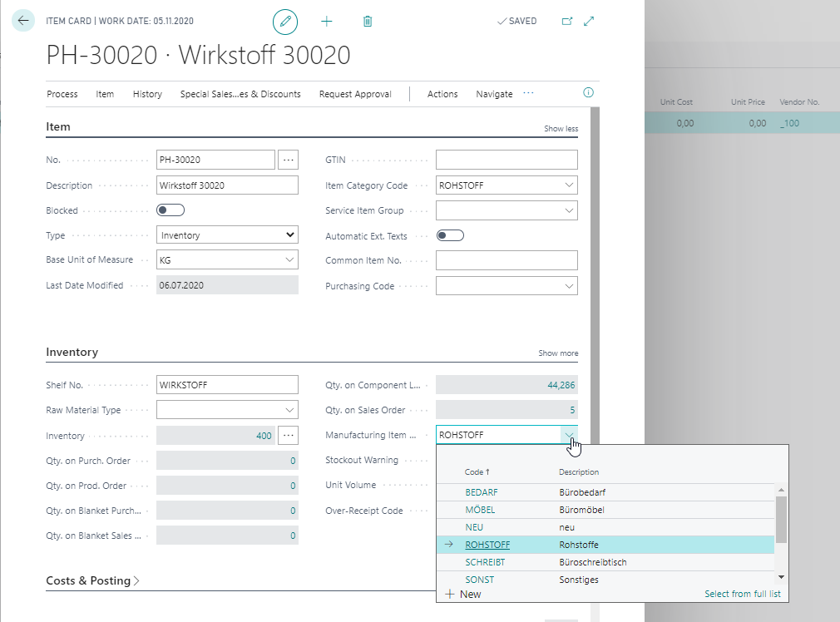Screen dimensions: 840x622
Task: Open the Item menu
Action: [105, 94]
